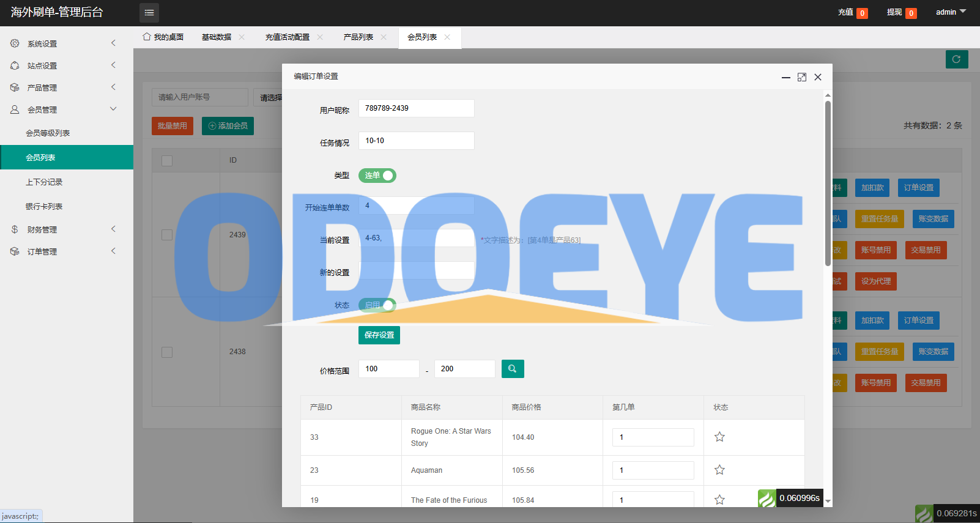Click the 添加会员 button
Screen dimensions: 980x523
click(228, 126)
